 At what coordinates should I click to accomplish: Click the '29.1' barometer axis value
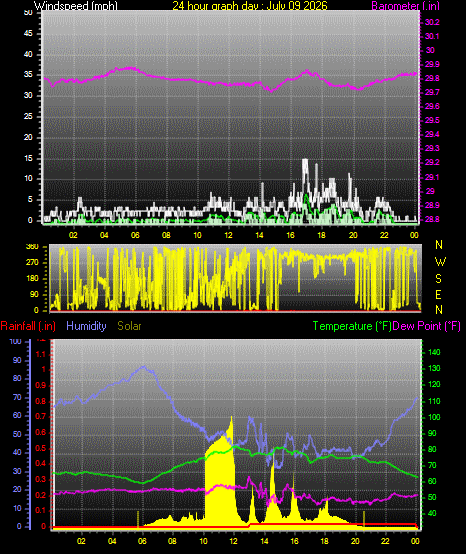432,177
